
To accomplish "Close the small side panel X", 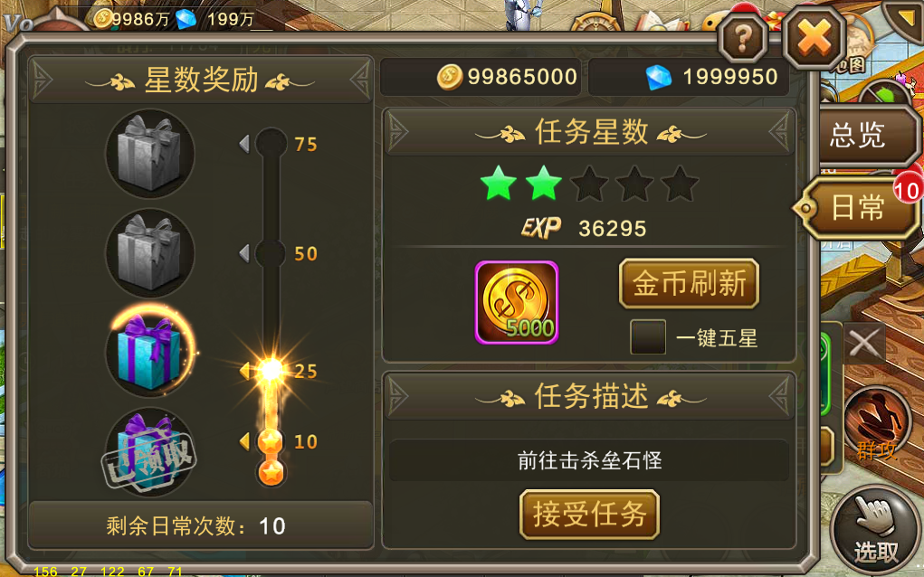I will pyautogui.click(x=864, y=343).
